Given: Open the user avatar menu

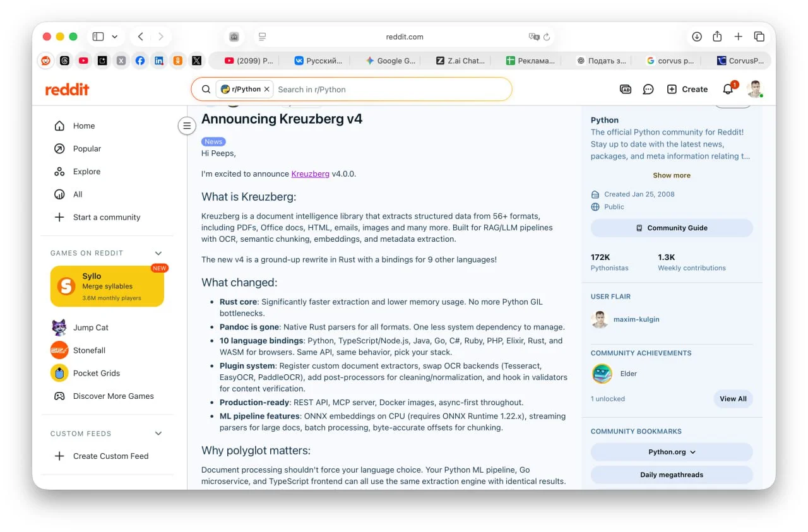Looking at the screenshot, I should 754,90.
